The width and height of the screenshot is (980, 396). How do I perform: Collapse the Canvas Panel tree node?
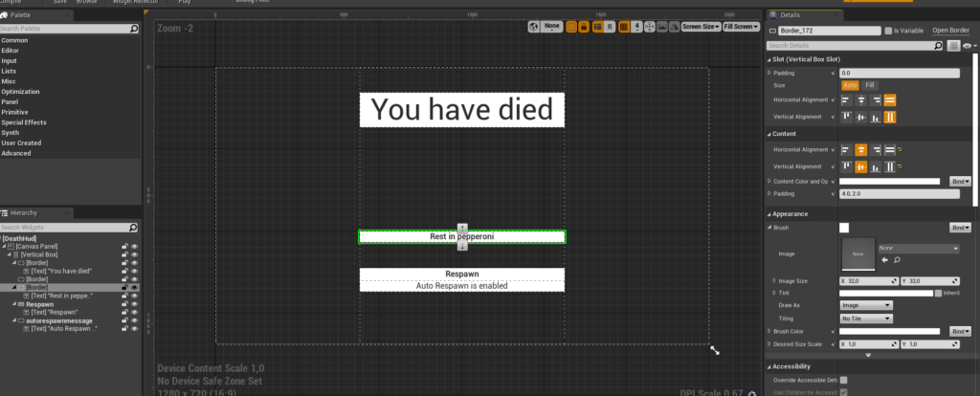(x=4, y=247)
